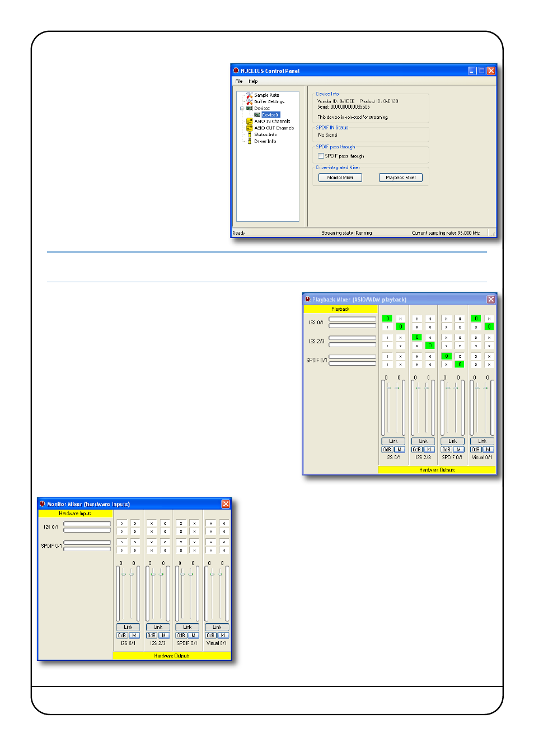Open Status Info in the tree

pyautogui.click(x=265, y=134)
